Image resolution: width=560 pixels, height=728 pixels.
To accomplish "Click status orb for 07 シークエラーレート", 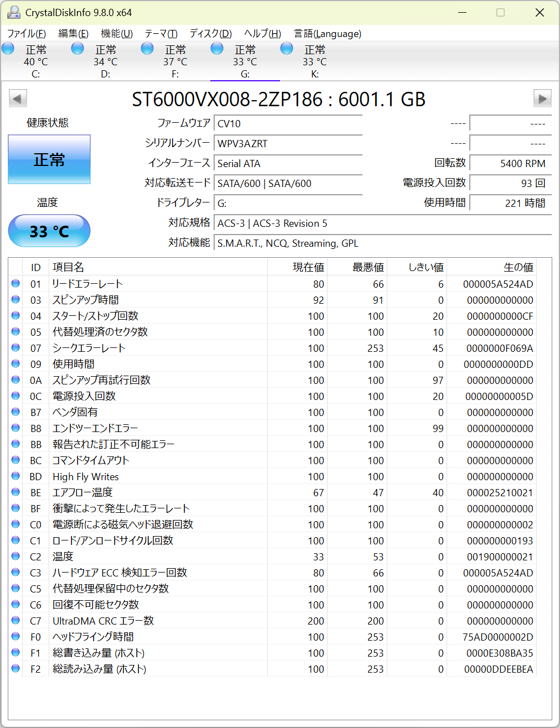I will (15, 348).
